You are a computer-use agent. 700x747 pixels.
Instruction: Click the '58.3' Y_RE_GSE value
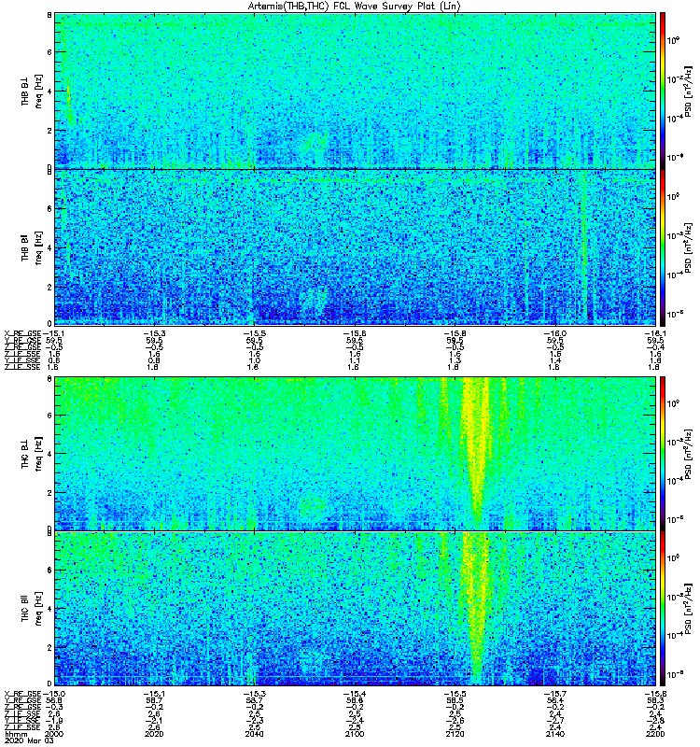click(655, 700)
